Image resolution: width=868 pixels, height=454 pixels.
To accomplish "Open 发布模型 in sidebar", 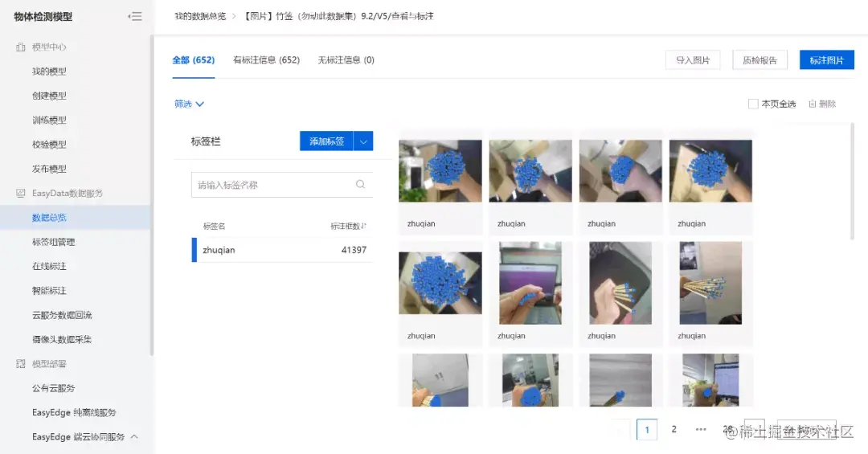I will tap(49, 169).
